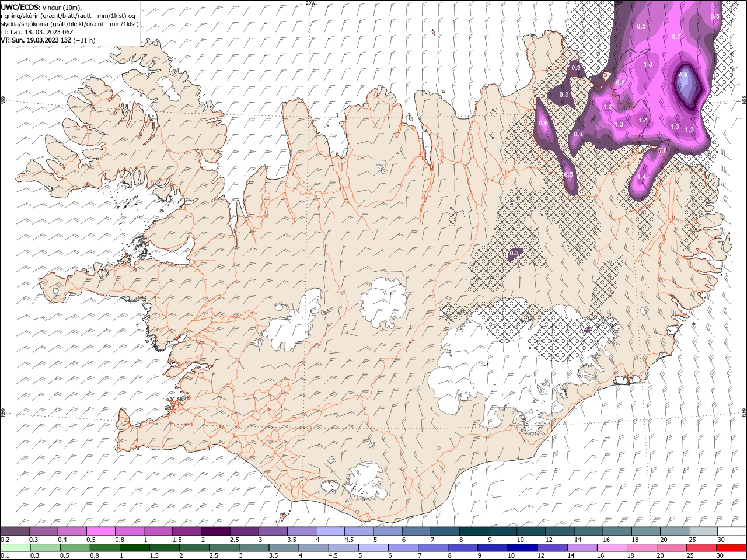
Task: Select the darkest green 1 swatch in lower legend row
Action: coord(135,548)
